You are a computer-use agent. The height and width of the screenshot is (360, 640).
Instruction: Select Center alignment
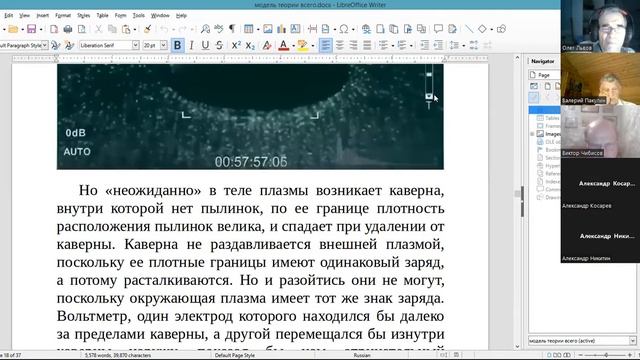pos(340,45)
